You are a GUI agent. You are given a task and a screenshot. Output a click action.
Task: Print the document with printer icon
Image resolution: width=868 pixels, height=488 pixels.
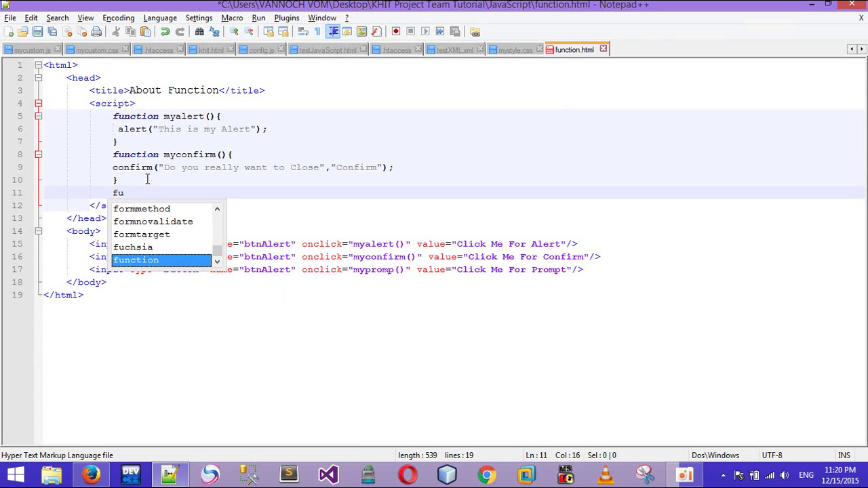[x=96, y=31]
